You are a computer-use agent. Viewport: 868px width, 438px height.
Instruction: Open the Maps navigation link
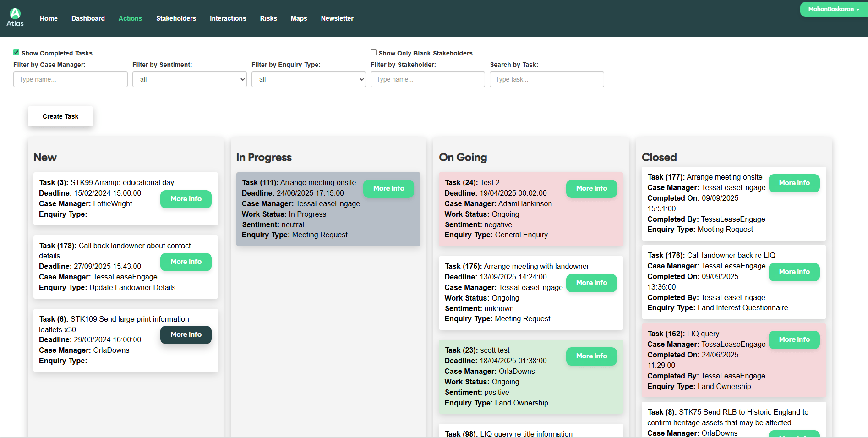point(299,18)
